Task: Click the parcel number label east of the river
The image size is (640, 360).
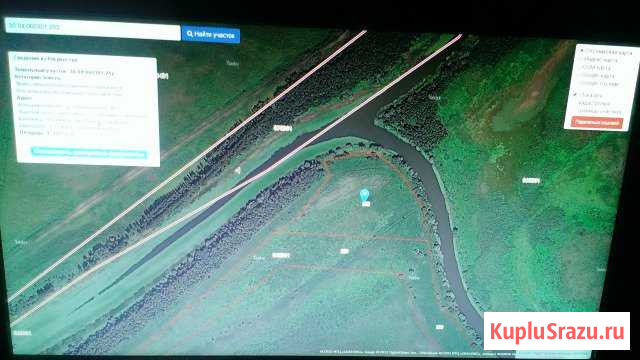Action: [531, 180]
